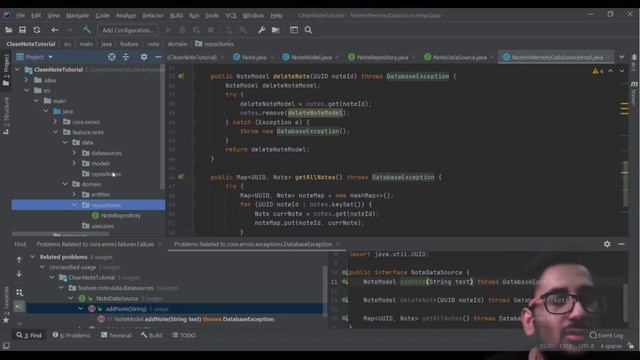Open the Build tool window button
The width and height of the screenshot is (640, 360).
click(x=151, y=336)
